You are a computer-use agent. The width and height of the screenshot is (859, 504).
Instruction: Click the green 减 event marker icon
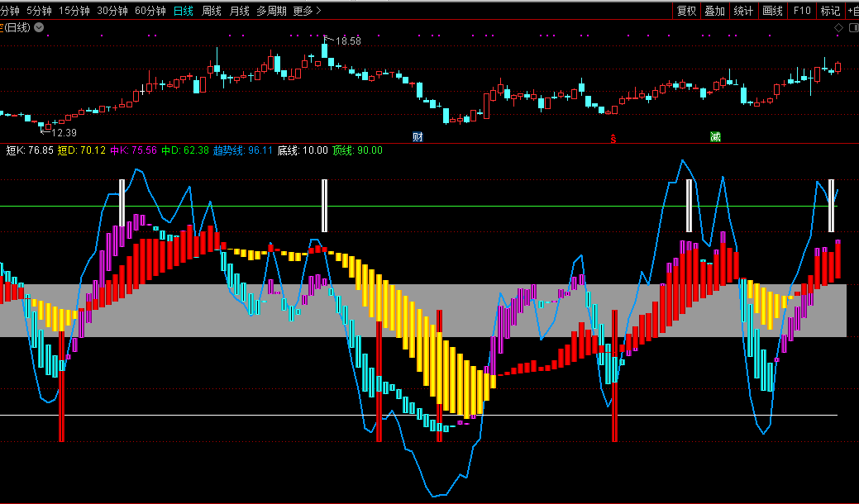coord(714,136)
